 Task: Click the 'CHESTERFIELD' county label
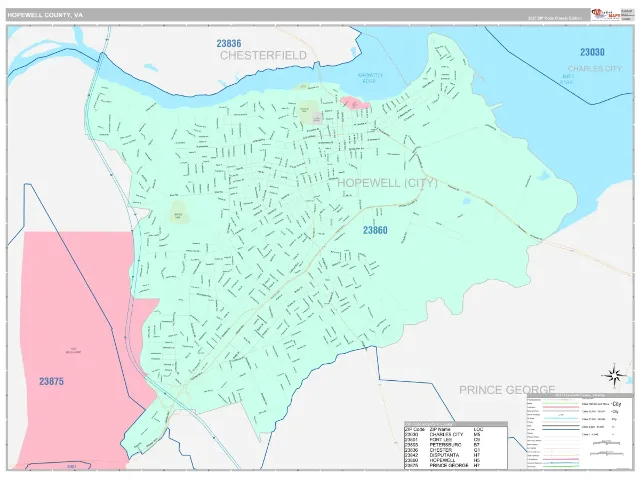pyautogui.click(x=263, y=56)
